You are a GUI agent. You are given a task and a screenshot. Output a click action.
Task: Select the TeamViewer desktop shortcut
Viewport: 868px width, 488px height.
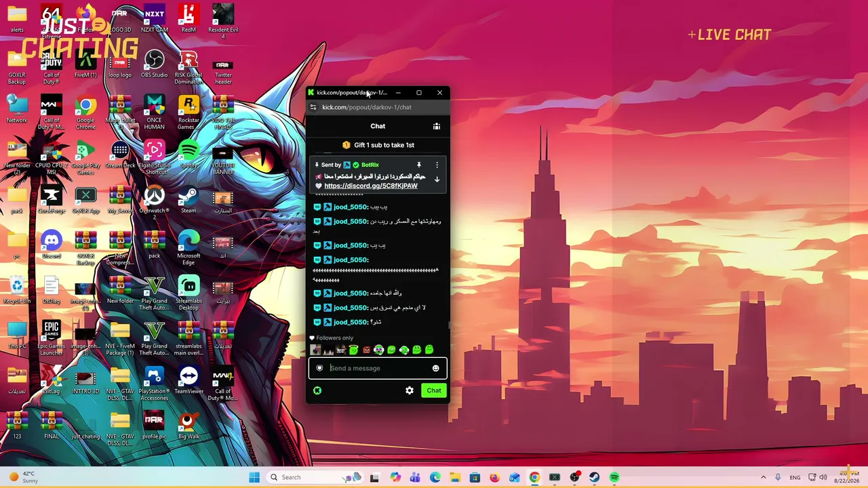click(189, 381)
